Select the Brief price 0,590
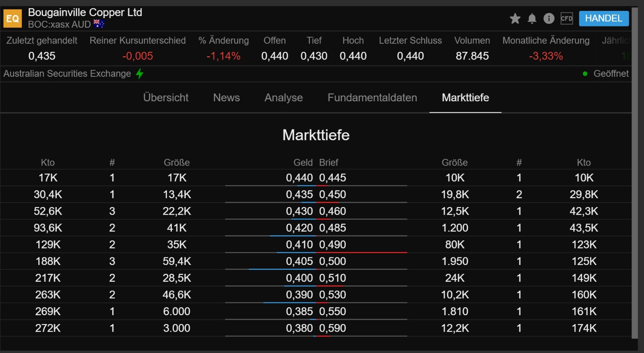 [332, 328]
